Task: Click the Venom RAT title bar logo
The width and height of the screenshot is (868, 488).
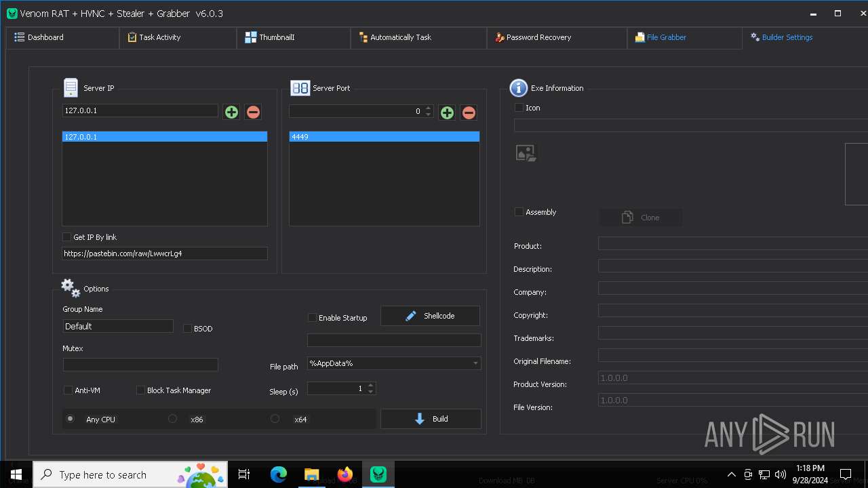Action: click(12, 14)
